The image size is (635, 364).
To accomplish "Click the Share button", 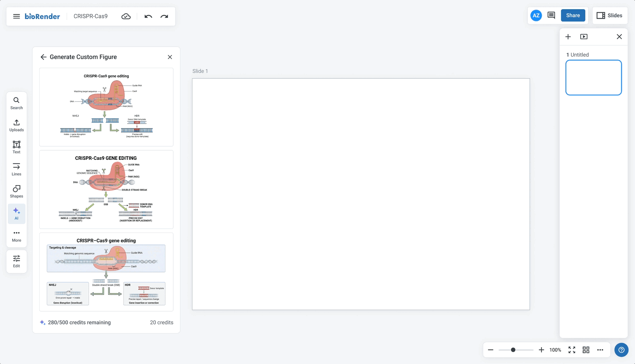I will 573,16.
